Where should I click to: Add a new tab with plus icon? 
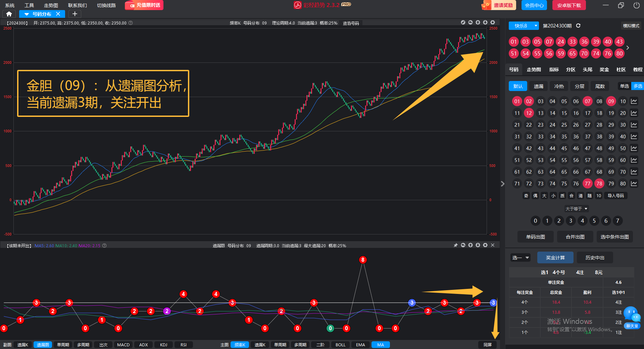pyautogui.click(x=75, y=14)
